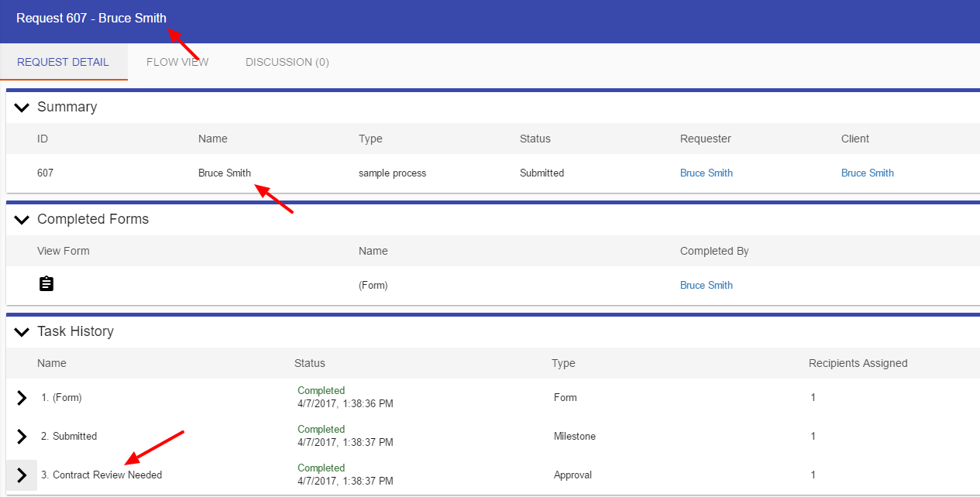This screenshot has width=980, height=497.
Task: Select the 3. Contract Review Needed name
Action: [101, 475]
